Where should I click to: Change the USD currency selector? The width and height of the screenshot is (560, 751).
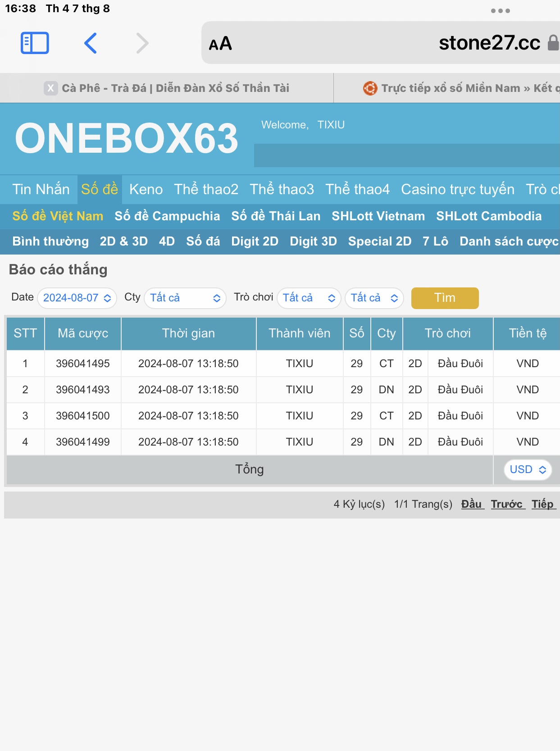tap(527, 470)
